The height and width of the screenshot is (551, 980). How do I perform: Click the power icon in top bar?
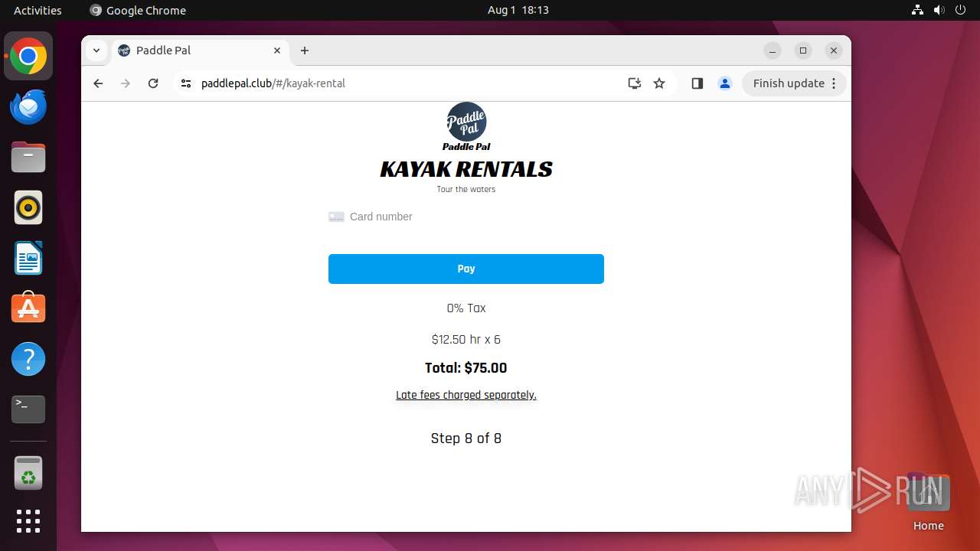[x=961, y=10]
